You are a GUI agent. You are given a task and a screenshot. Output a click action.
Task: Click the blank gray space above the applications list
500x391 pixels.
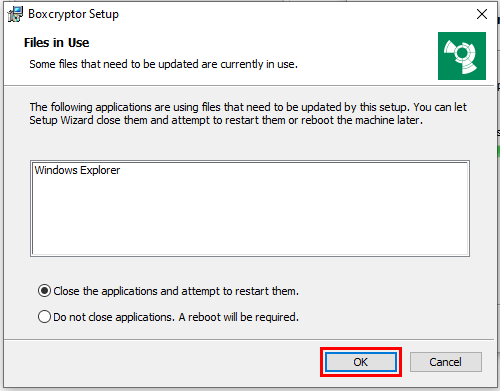point(250,144)
